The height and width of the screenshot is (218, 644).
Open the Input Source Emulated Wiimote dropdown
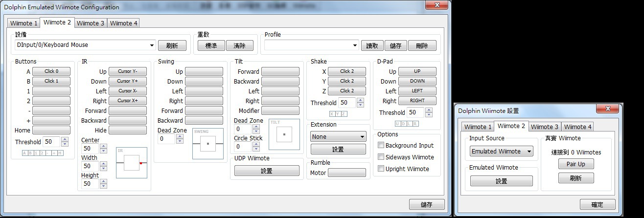[501, 151]
